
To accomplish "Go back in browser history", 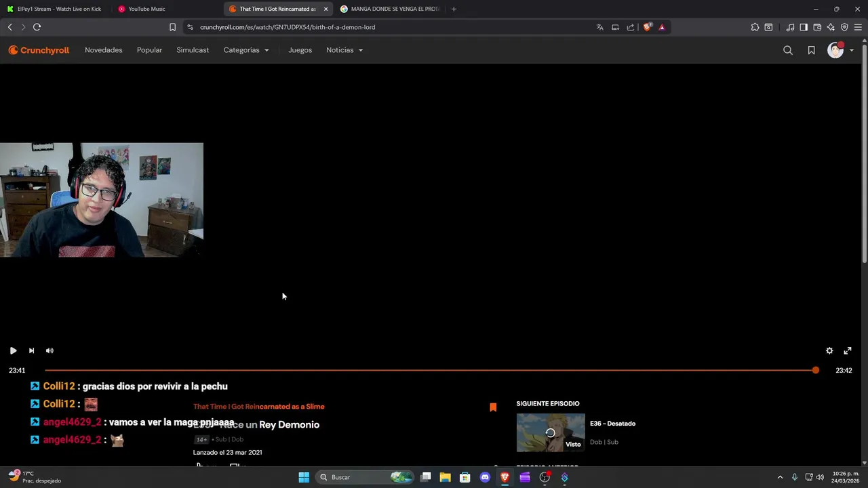I will click(9, 27).
